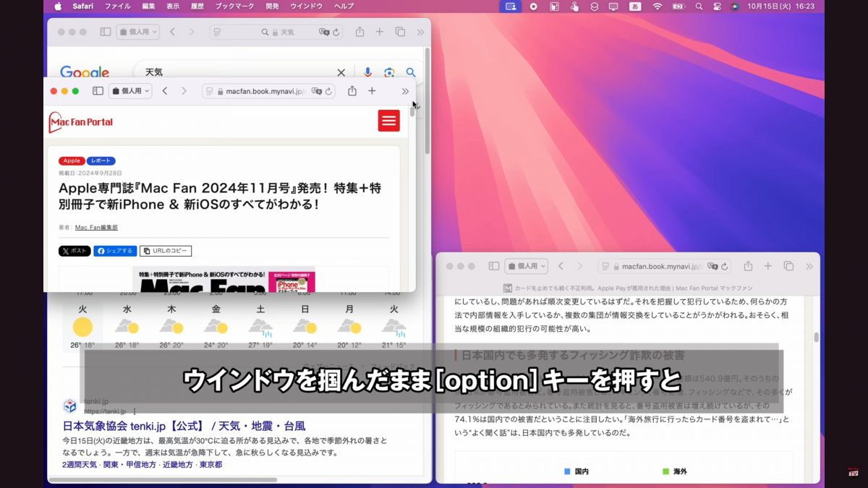Click the URLのコピー button
The image size is (868, 488).
click(166, 251)
